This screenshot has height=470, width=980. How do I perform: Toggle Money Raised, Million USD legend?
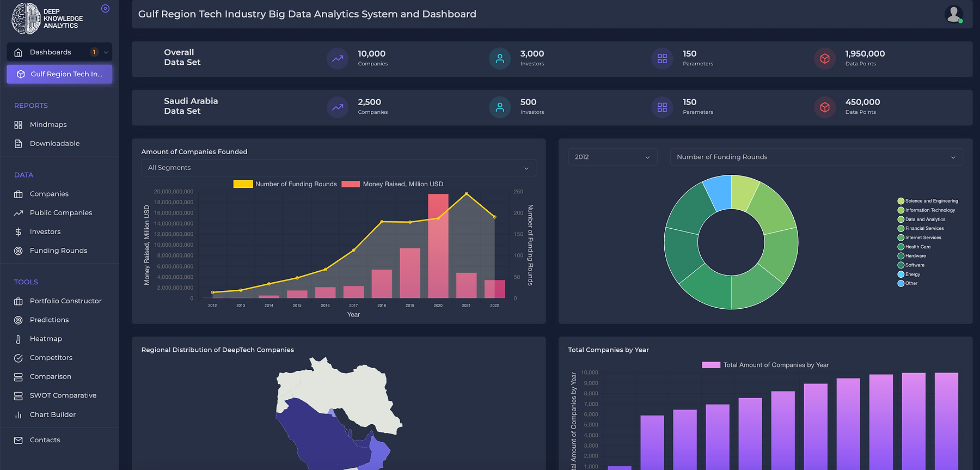coord(393,184)
